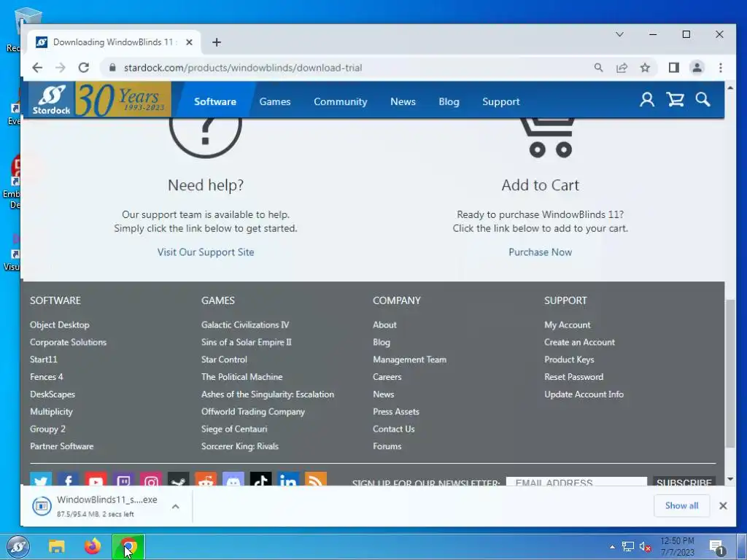Image resolution: width=747 pixels, height=560 pixels.
Task: Click the LinkedIn social icon
Action: tap(289, 479)
